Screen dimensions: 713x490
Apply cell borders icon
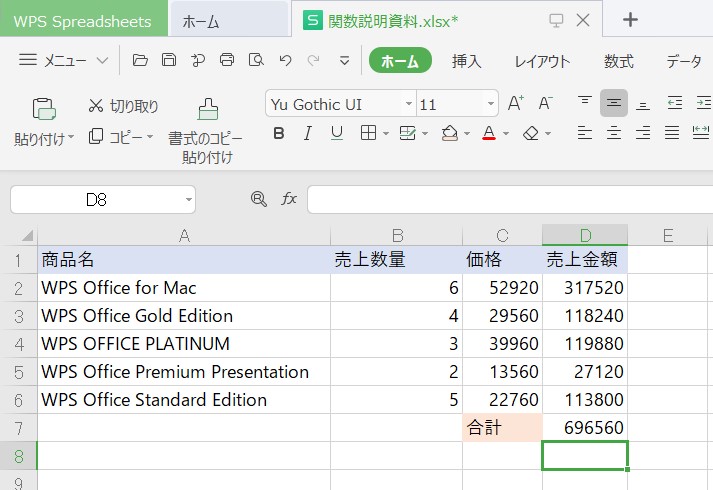(x=368, y=133)
